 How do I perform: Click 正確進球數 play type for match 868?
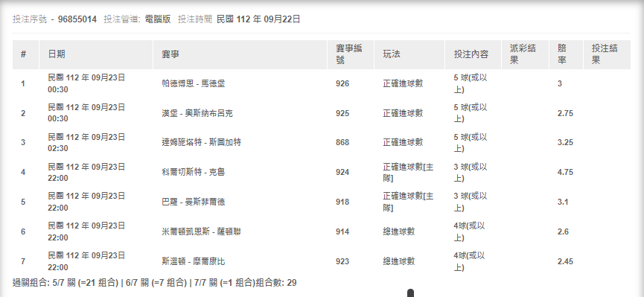coord(403,142)
